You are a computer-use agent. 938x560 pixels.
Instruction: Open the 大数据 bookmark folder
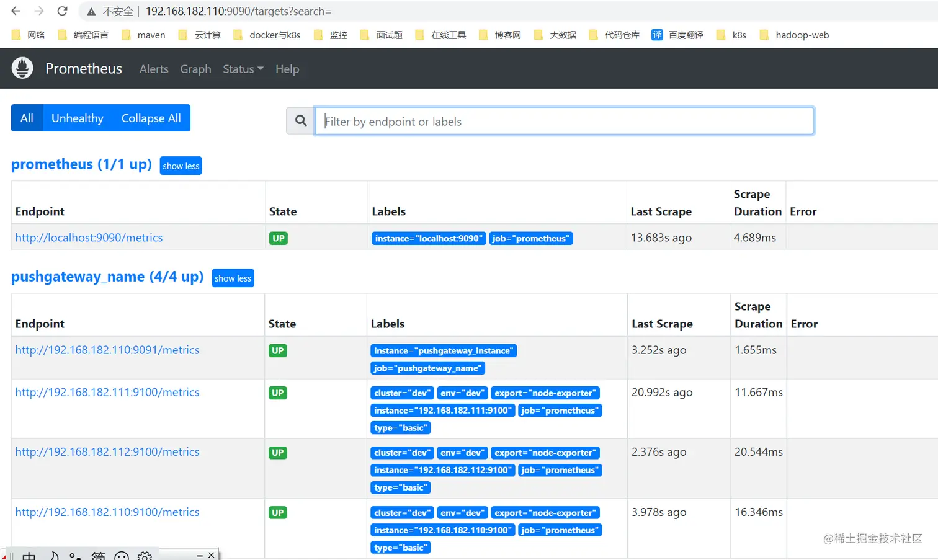(x=555, y=35)
